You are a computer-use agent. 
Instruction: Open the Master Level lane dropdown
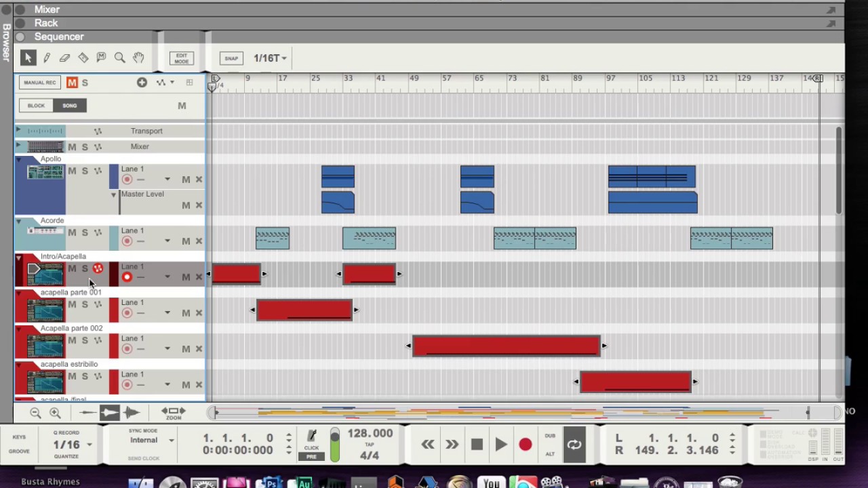coord(114,195)
